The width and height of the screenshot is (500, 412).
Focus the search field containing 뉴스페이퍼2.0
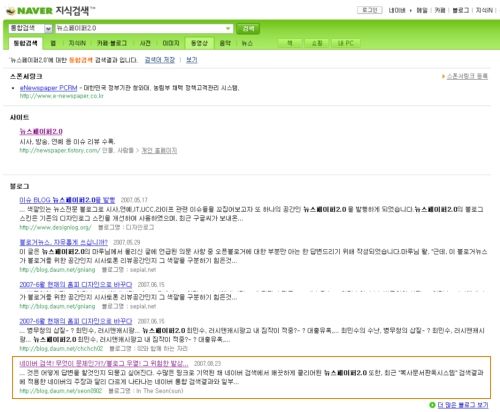[x=144, y=28]
